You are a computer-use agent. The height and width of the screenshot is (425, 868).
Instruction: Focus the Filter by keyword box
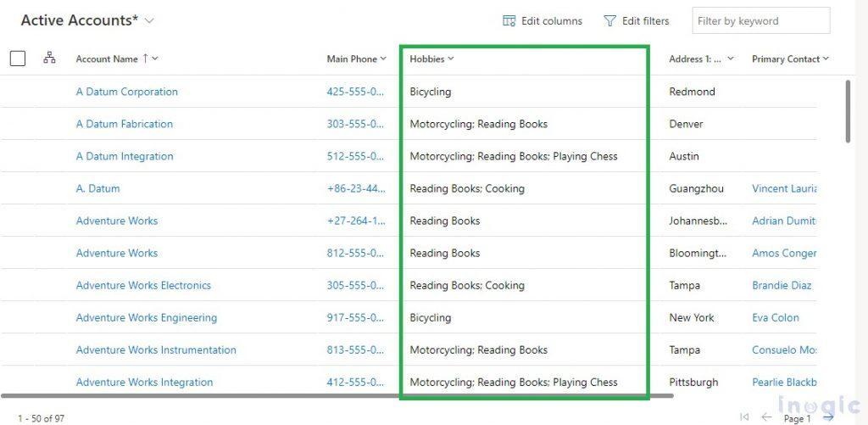761,21
